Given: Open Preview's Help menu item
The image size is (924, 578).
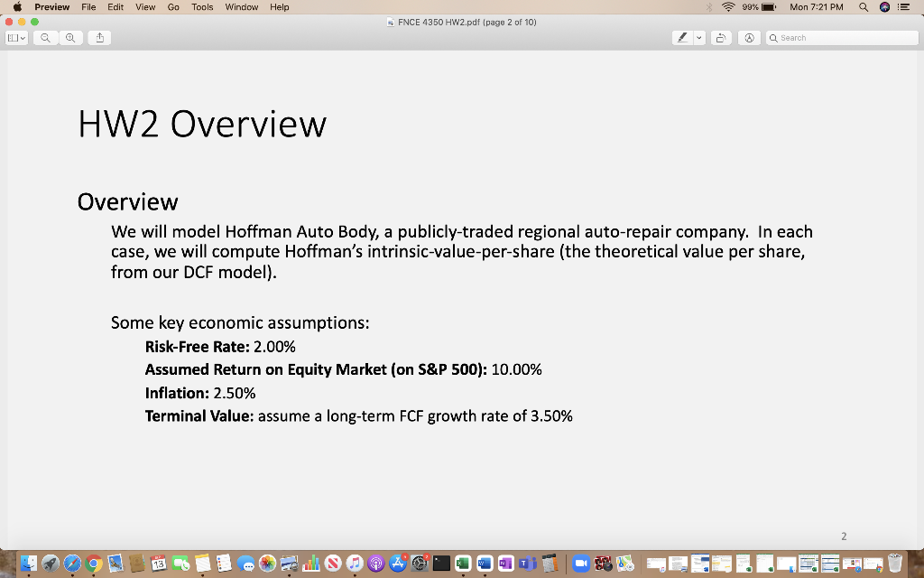Looking at the screenshot, I should coord(279,6).
